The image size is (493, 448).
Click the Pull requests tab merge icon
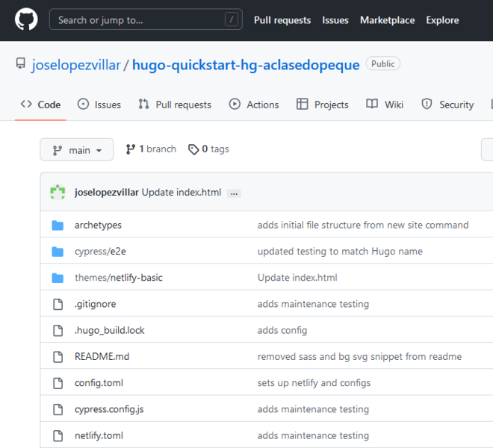click(x=143, y=104)
